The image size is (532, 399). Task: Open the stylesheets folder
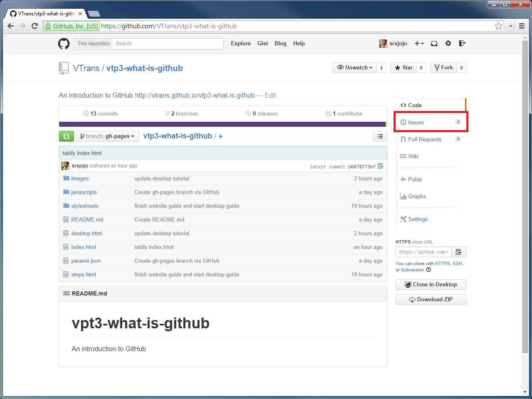pos(85,206)
